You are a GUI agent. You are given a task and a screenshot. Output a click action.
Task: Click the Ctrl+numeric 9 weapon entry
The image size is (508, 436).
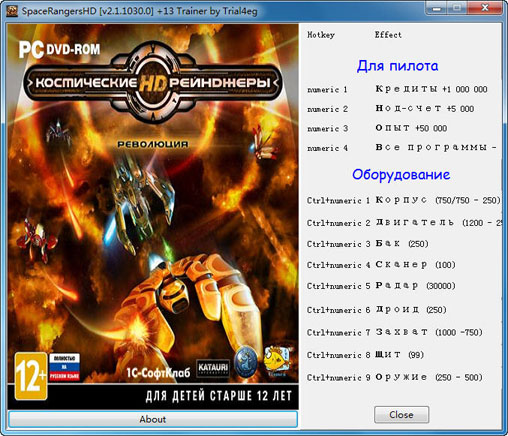click(x=395, y=377)
